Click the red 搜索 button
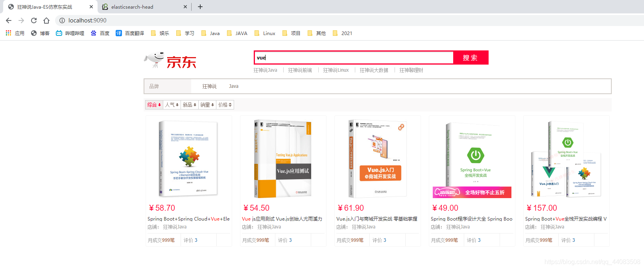This screenshot has height=269, width=644. [x=471, y=58]
